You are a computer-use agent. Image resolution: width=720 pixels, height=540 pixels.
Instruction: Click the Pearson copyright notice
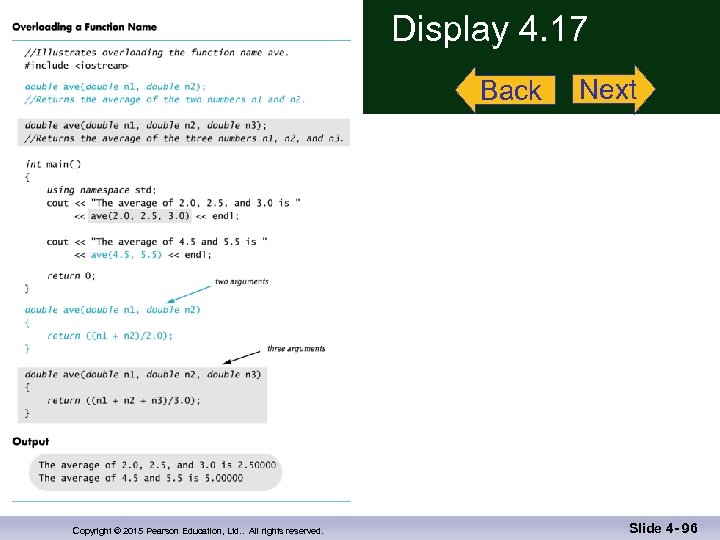(x=198, y=531)
